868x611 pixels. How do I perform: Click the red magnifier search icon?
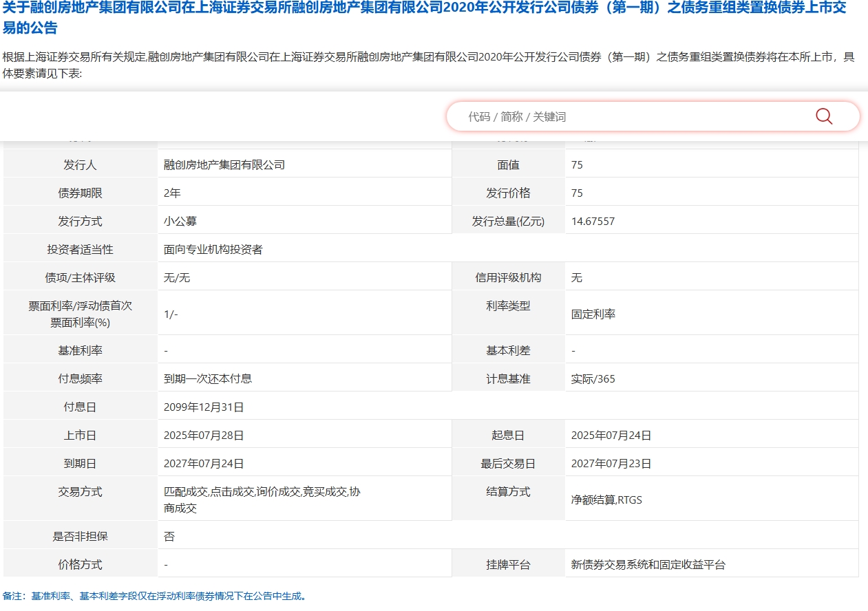[x=824, y=116]
